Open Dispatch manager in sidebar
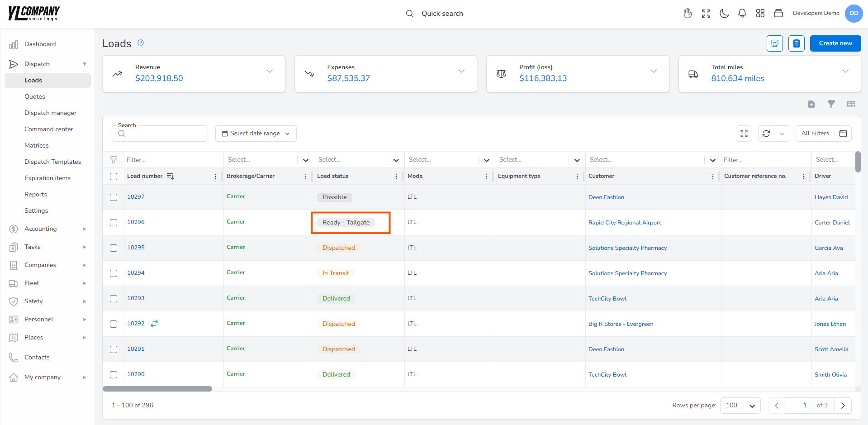868x425 pixels. click(50, 113)
